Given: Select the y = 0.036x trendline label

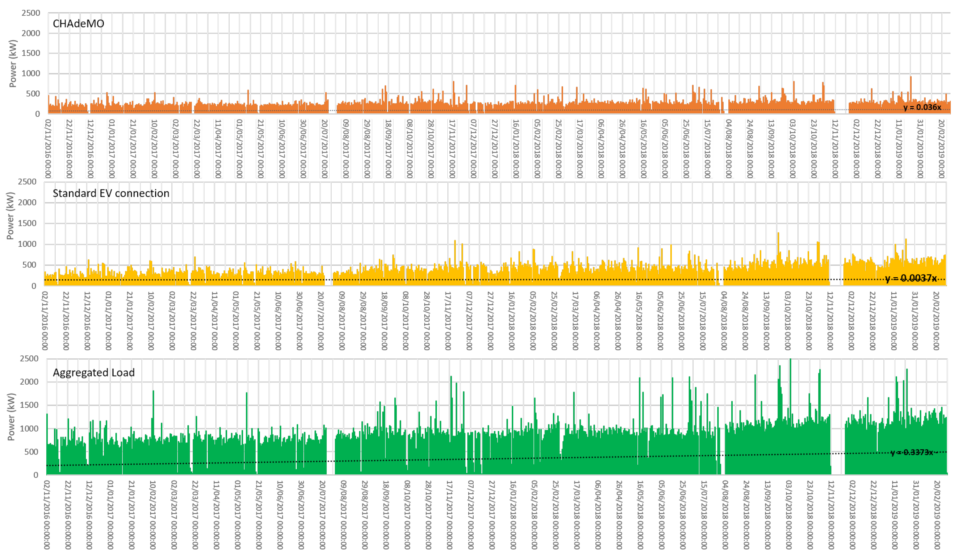Looking at the screenshot, I should (x=922, y=107).
